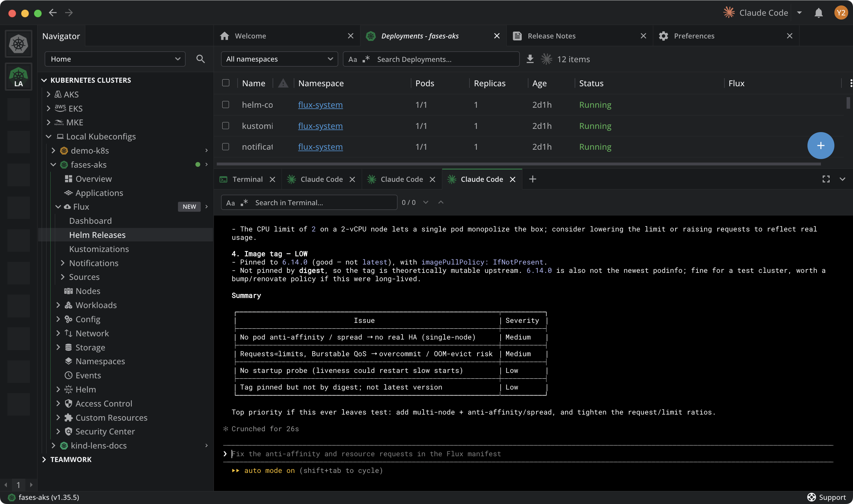853x504 pixels.
Task: Select all deployments with header checkbox
Action: tap(225, 83)
